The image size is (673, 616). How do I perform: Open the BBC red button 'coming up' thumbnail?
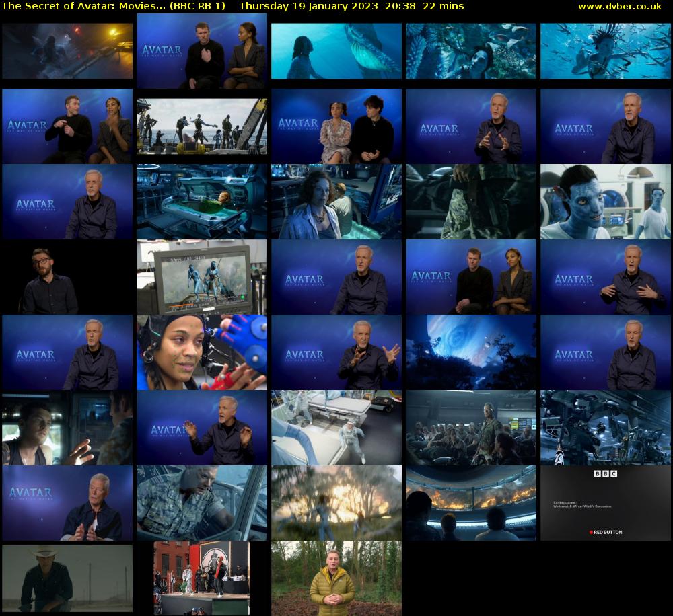605,503
